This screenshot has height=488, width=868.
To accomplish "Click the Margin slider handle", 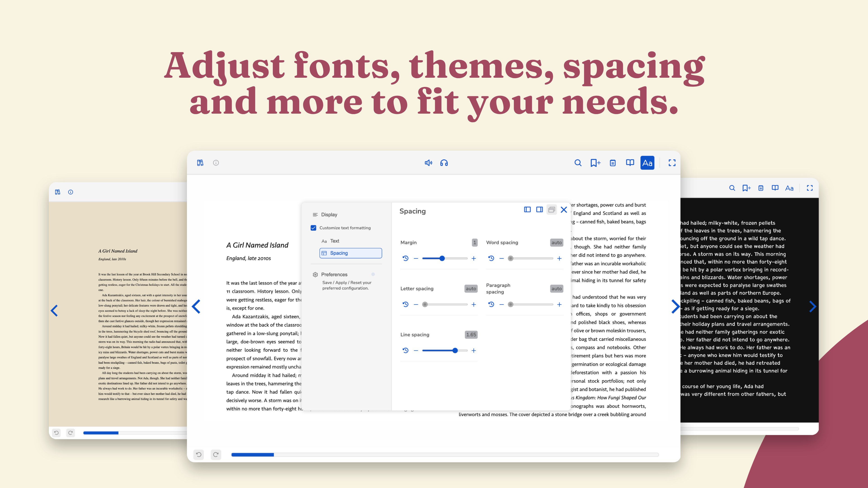I will (x=442, y=258).
